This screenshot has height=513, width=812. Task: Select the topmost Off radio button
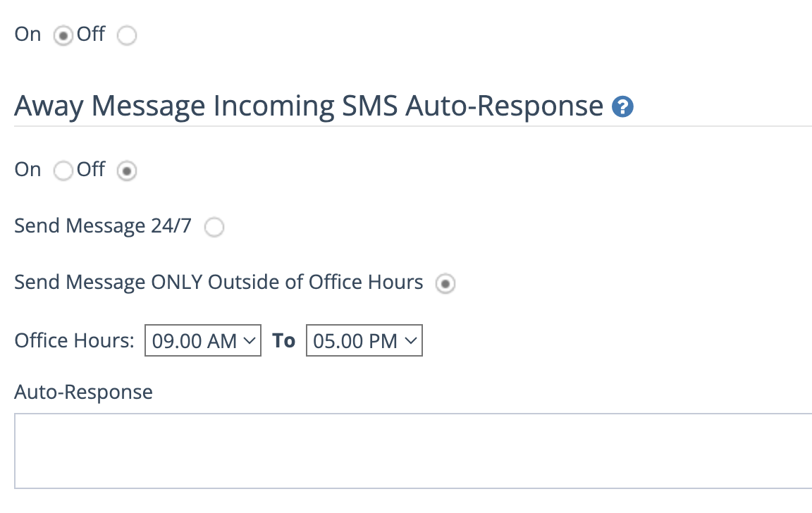click(x=127, y=36)
